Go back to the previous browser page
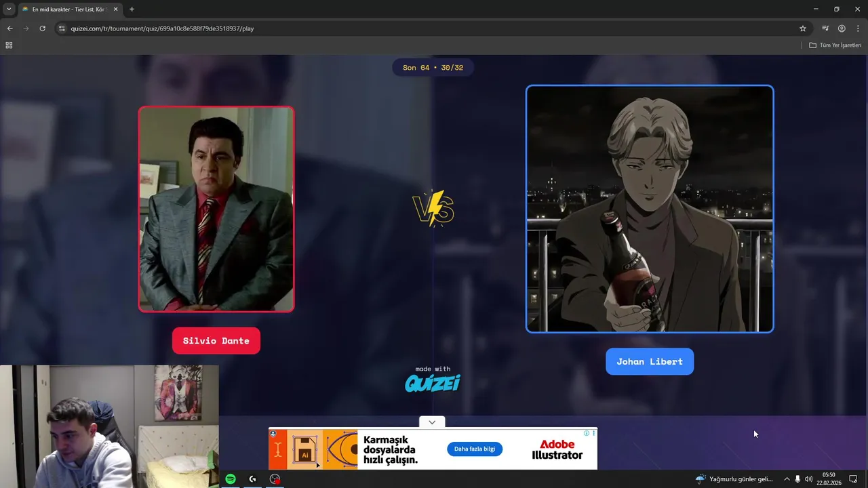Screen dimensions: 868x488 9,28
